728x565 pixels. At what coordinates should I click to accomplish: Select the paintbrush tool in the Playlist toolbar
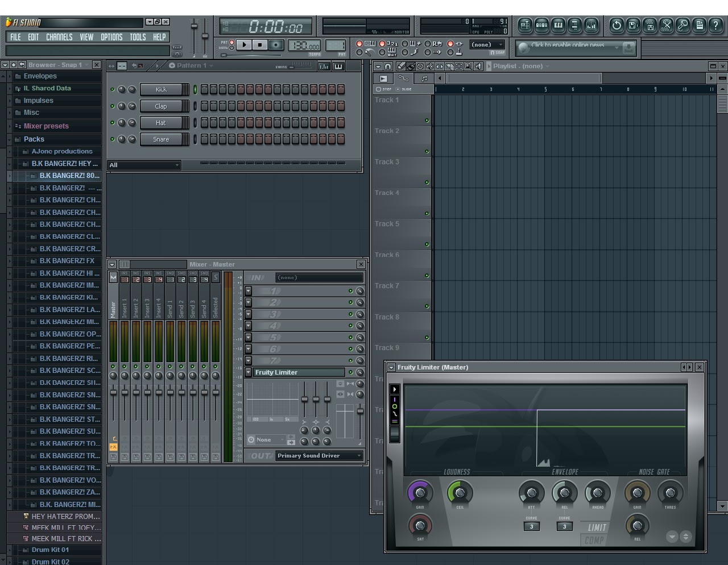coord(411,67)
